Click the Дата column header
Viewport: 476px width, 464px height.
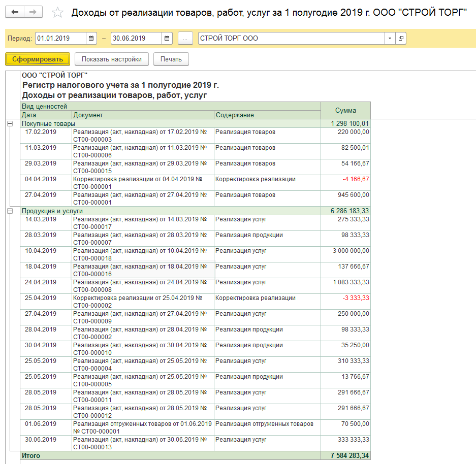(x=46, y=115)
